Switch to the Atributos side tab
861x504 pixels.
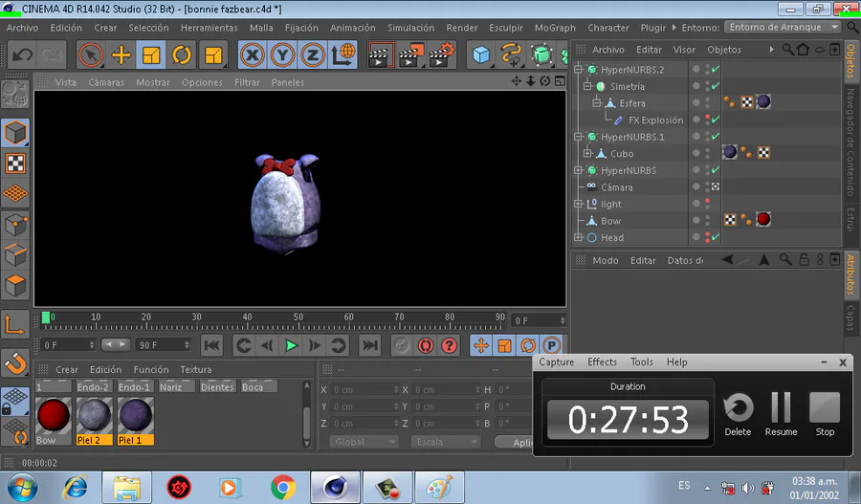pos(850,274)
